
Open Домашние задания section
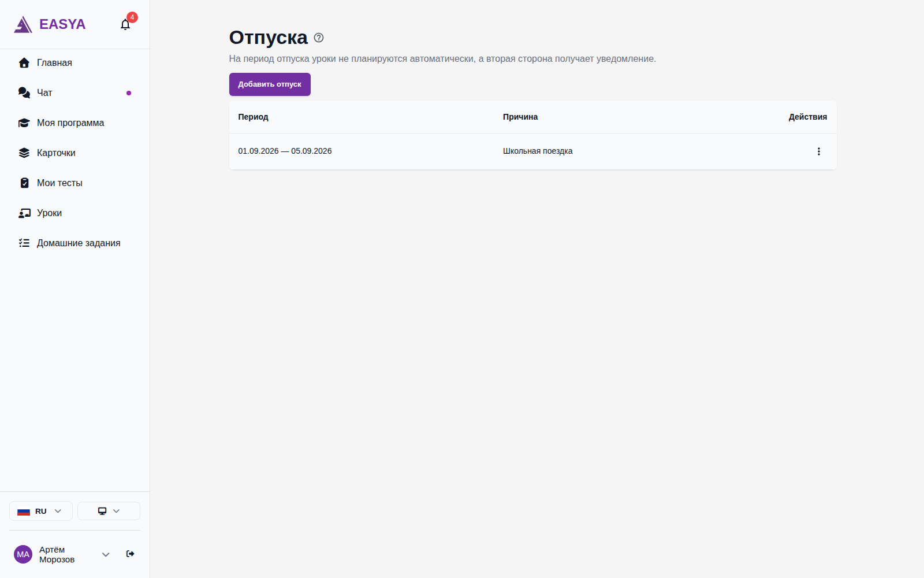pos(75,243)
